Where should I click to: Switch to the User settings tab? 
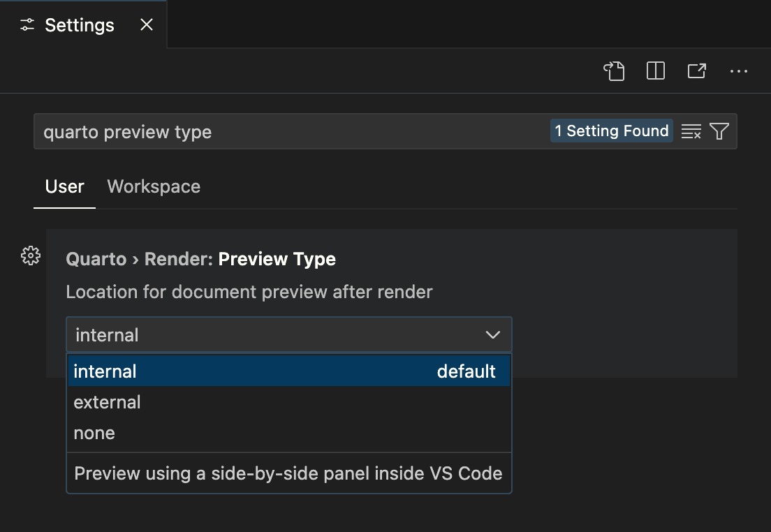(64, 186)
